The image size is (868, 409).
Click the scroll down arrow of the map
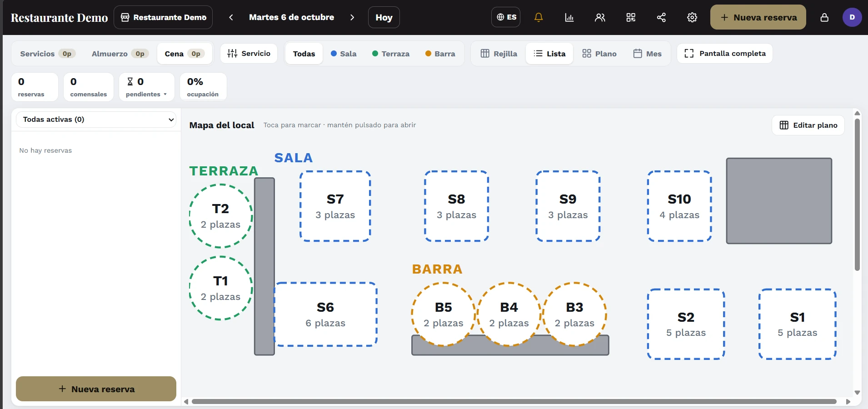coord(857,393)
